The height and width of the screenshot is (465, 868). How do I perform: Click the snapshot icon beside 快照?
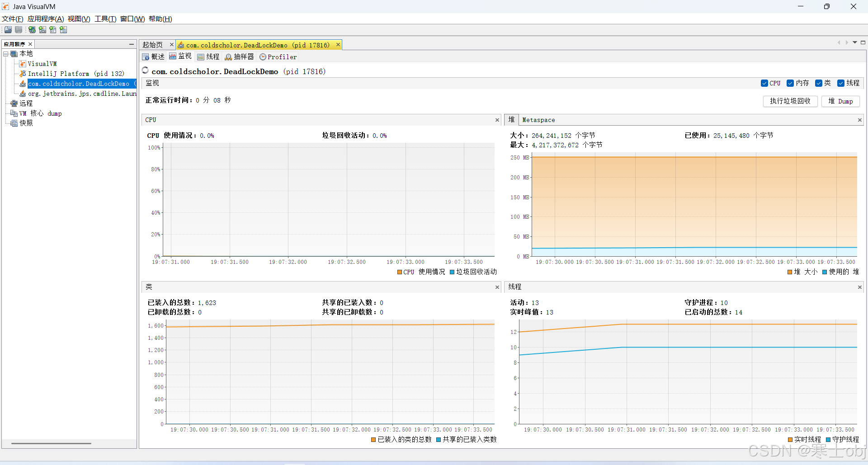pyautogui.click(x=14, y=123)
